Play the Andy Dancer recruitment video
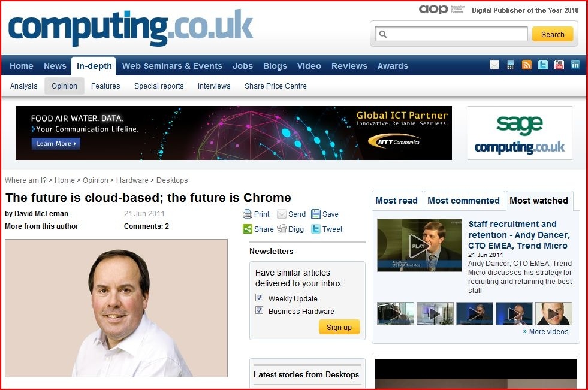Viewport: 588px width, 390px height. coord(419,246)
